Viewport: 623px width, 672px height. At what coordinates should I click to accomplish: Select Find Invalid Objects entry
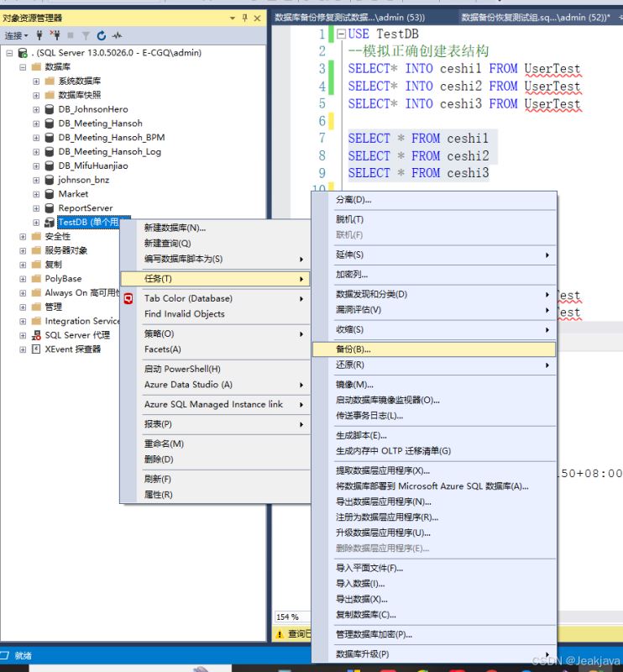point(214,314)
